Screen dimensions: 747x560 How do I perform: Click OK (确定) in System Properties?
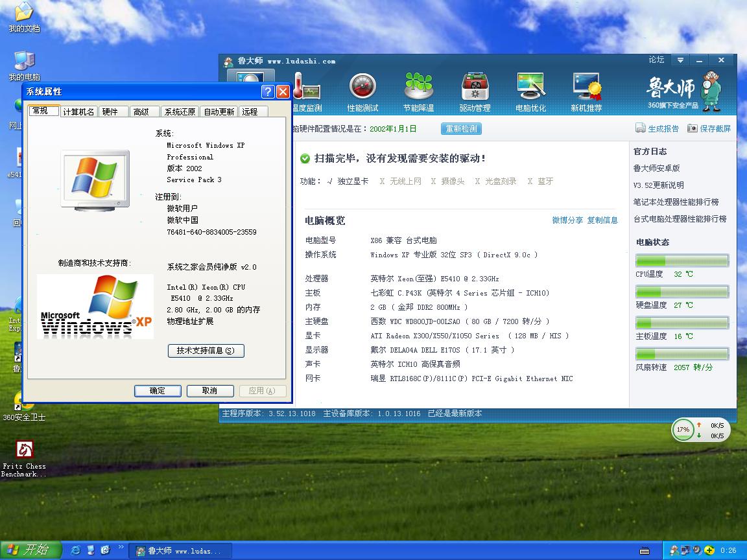click(x=158, y=391)
